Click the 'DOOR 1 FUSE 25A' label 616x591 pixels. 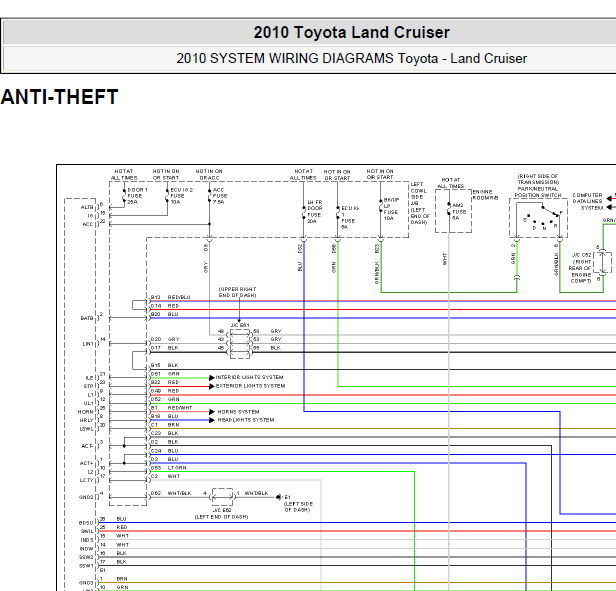pos(138,196)
